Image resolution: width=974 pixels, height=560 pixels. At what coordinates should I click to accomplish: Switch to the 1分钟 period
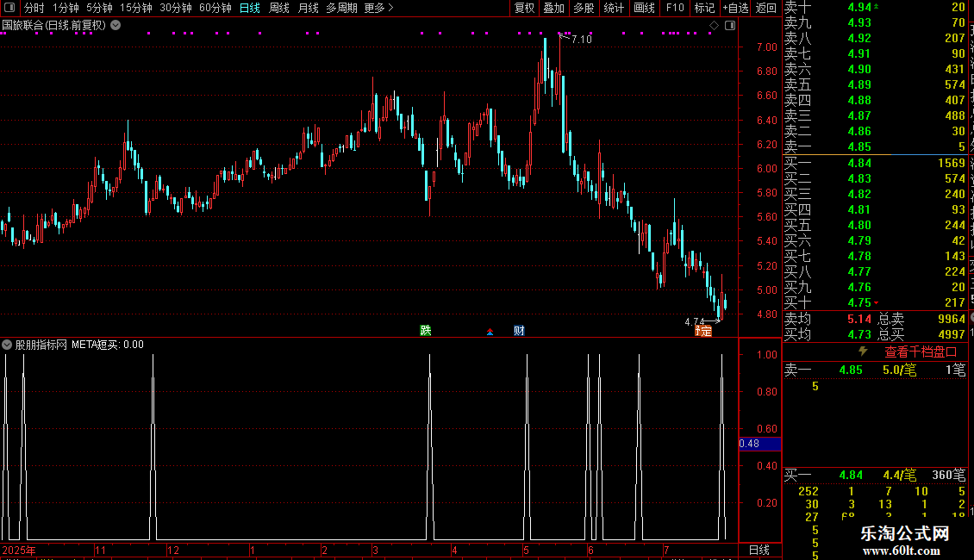[66, 8]
